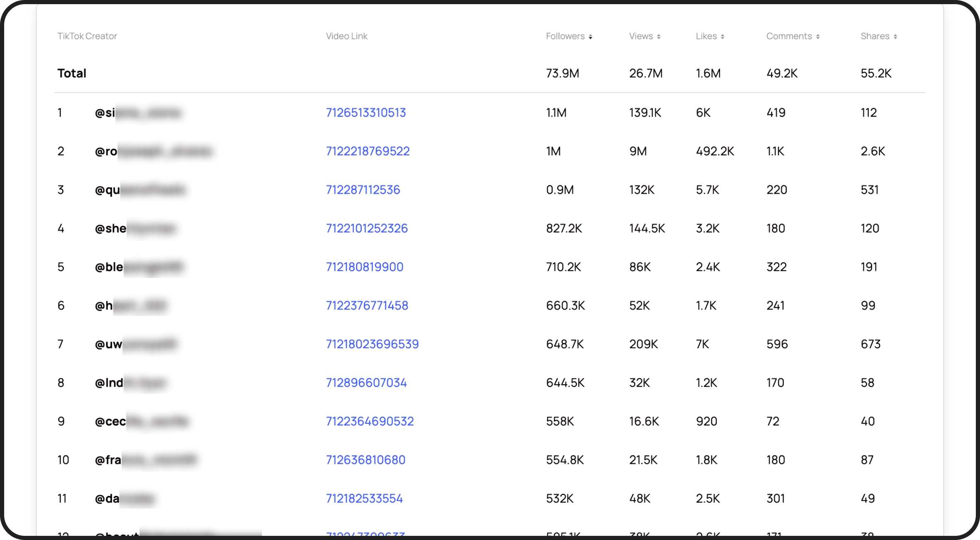Select creator name starting with @cec
This screenshot has width=980, height=540.
[x=142, y=421]
